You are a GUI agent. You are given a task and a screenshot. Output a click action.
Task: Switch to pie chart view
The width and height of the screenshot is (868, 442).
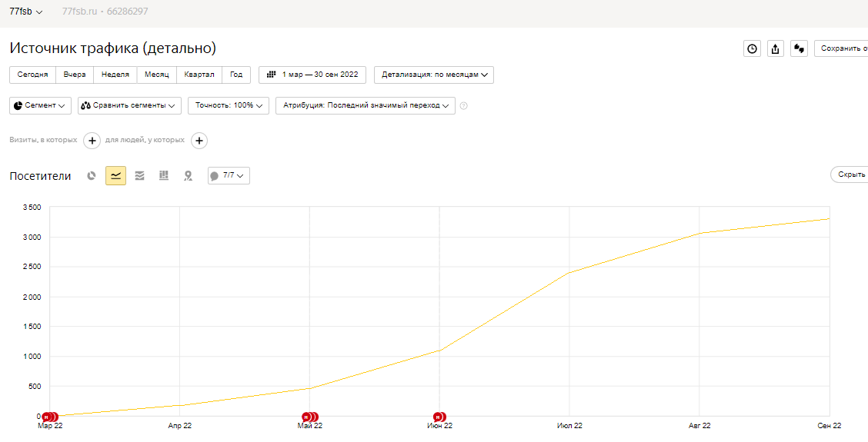point(92,176)
